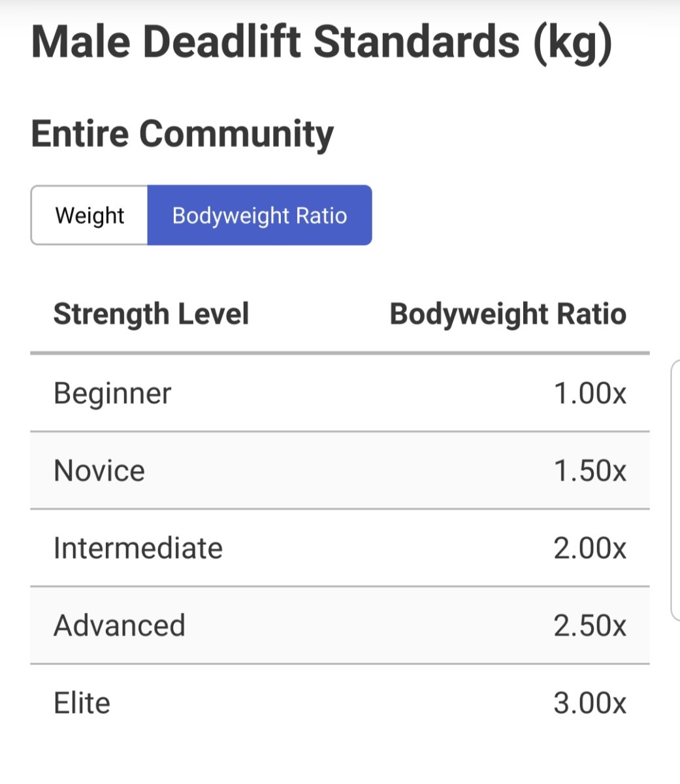Click the Strength Level column header

pyautogui.click(x=151, y=314)
